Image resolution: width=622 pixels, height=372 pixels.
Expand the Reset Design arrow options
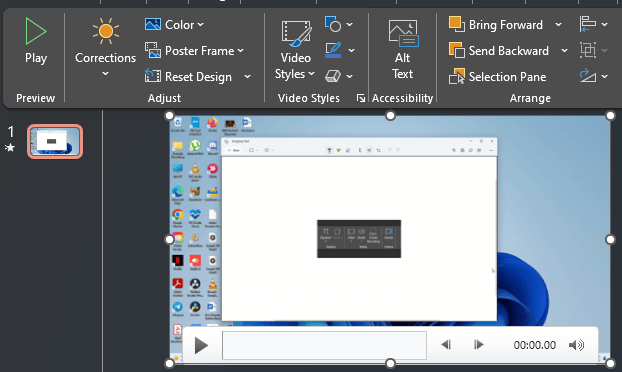point(248,77)
